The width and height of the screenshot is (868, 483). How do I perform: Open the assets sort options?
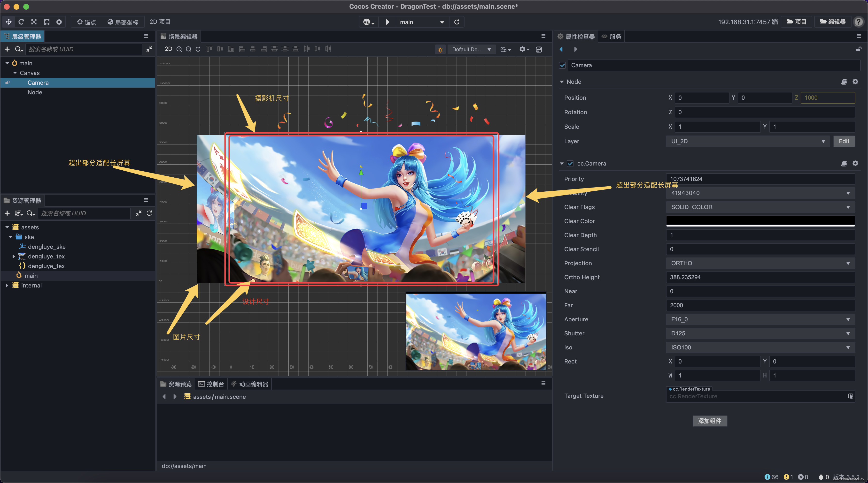pyautogui.click(x=19, y=213)
